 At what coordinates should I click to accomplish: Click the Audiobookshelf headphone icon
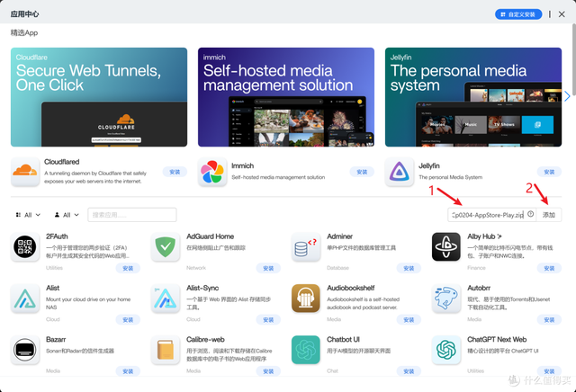click(x=306, y=298)
